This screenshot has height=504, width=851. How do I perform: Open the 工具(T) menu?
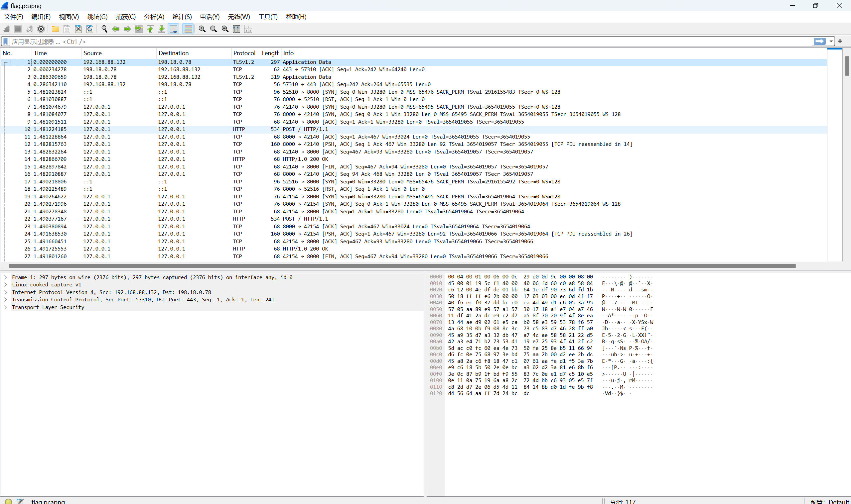click(x=268, y=17)
